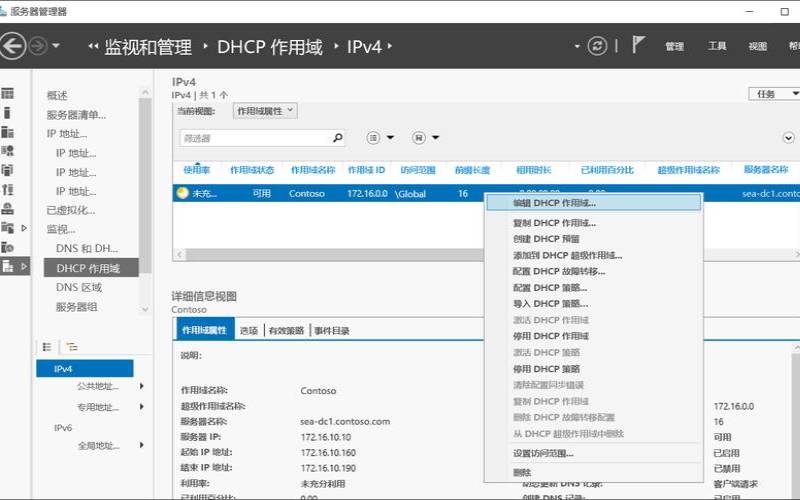Switch to list view icon above IPv4
The height and width of the screenshot is (500, 800).
(46, 347)
